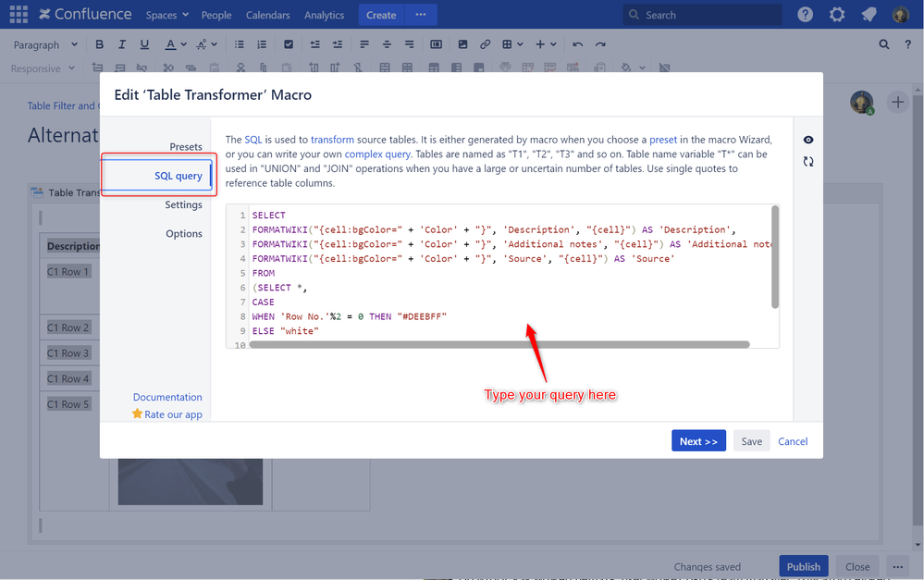Open the Spaces dropdown menu
The width and height of the screenshot is (924, 580).
166,15
